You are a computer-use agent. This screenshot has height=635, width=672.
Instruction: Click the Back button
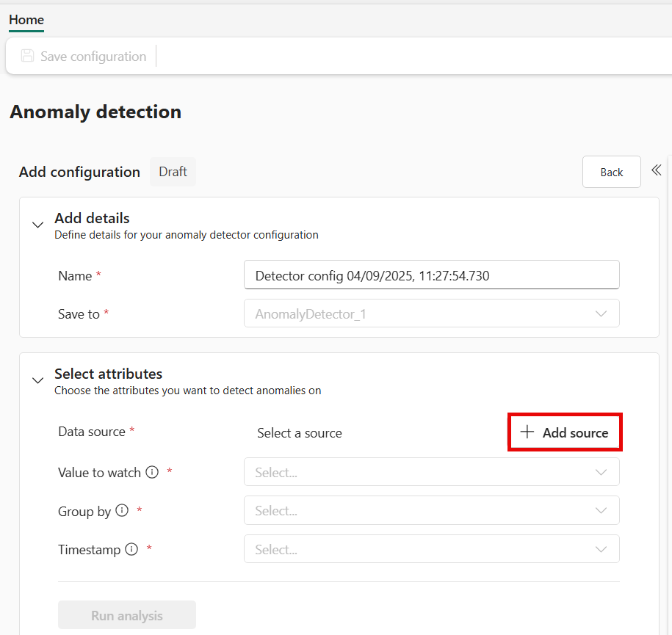[x=611, y=172]
